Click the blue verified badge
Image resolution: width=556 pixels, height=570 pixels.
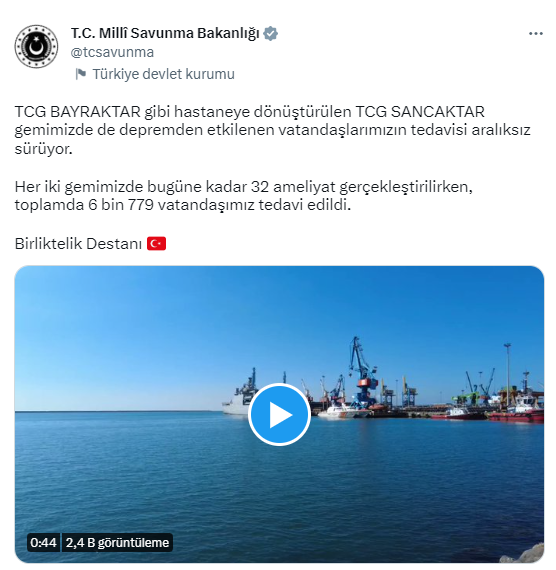pos(271,33)
